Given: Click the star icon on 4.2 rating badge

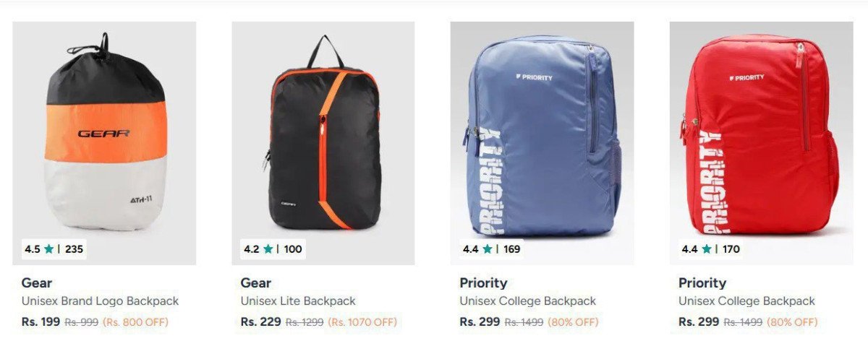Looking at the screenshot, I should (x=268, y=249).
